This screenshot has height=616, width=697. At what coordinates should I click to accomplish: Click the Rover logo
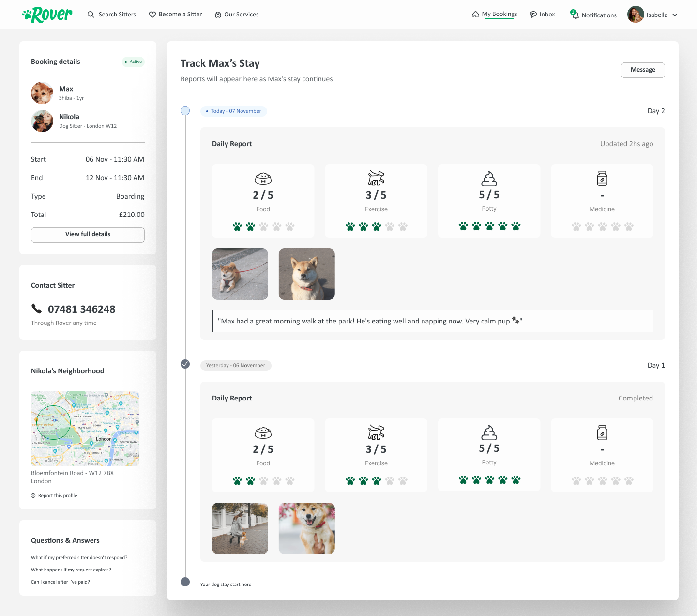coord(47,15)
